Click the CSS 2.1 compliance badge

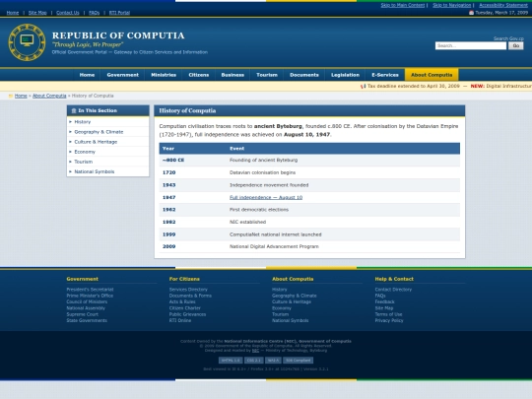coord(254,361)
